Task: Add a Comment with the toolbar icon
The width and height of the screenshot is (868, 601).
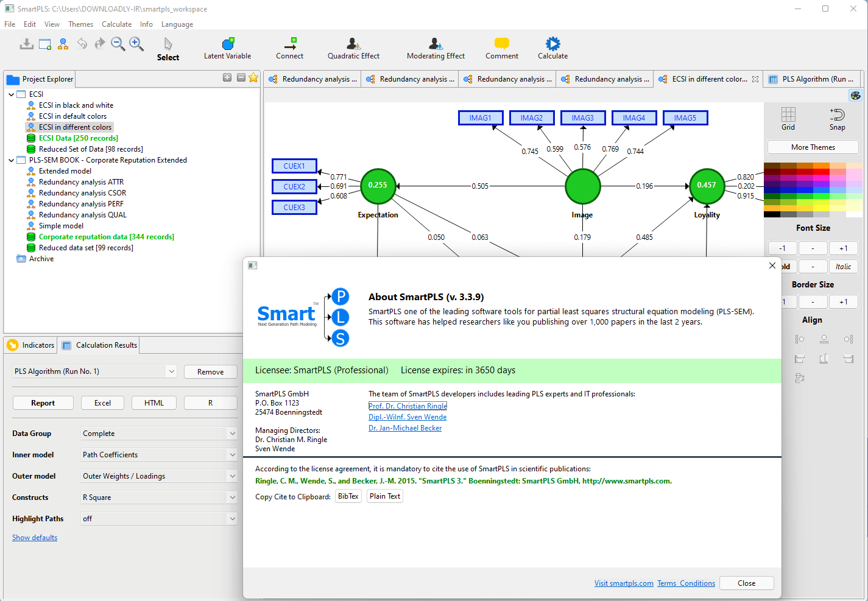Action: (x=502, y=49)
